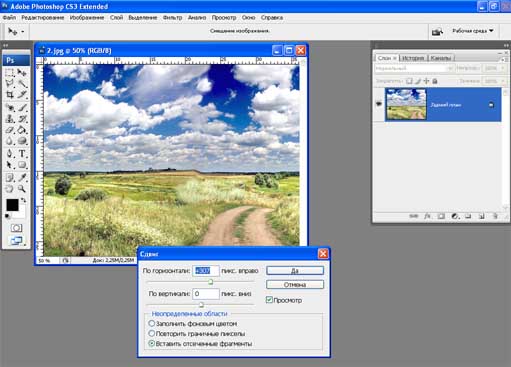This screenshot has height=367, width=511.
Task: Select the Paint Bucket tool
Action: coord(22,130)
